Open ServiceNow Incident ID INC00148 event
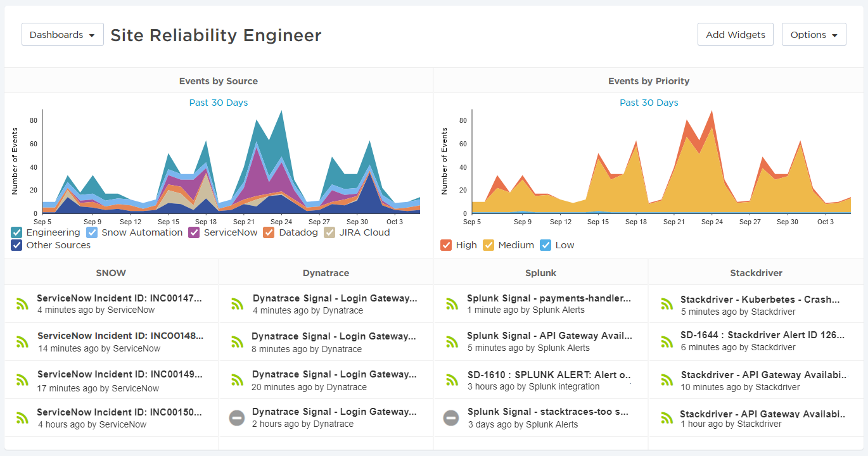The image size is (868, 456). (x=120, y=336)
